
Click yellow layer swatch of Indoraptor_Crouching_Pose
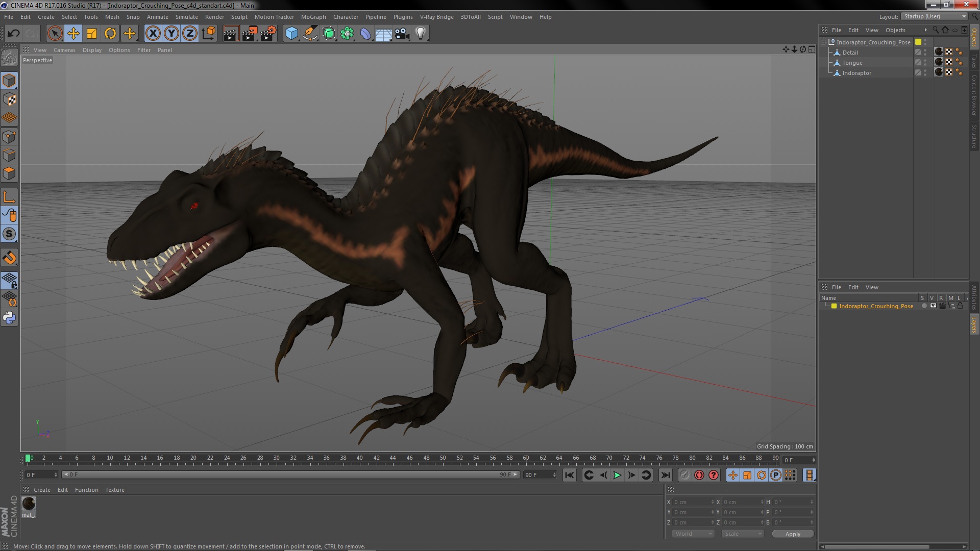click(918, 42)
